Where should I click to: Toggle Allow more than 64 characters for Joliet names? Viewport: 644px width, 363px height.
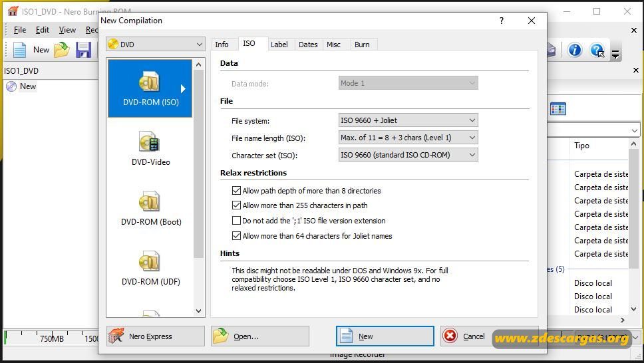coord(236,236)
